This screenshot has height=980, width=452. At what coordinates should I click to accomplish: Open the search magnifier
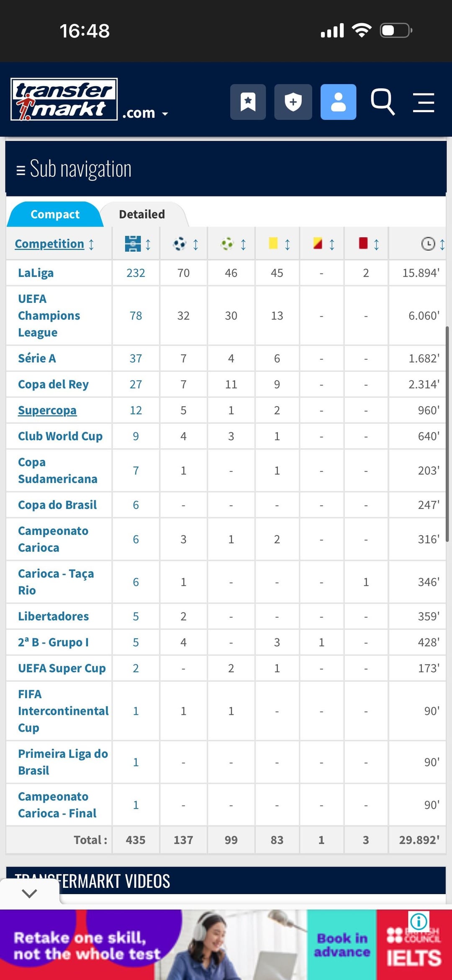(x=383, y=102)
